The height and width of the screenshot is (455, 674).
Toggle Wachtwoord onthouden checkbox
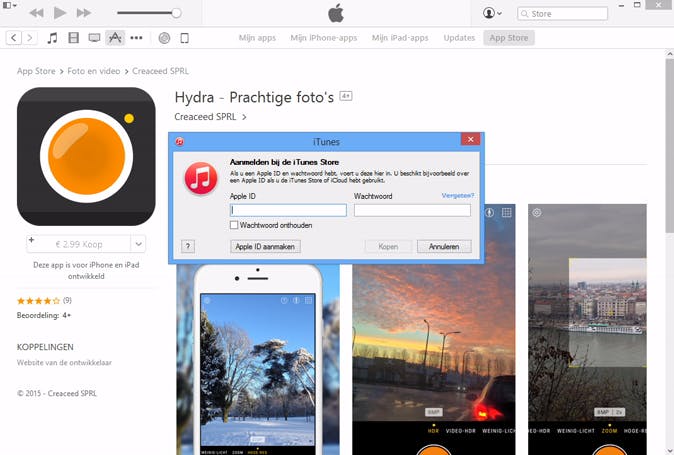tap(234, 225)
